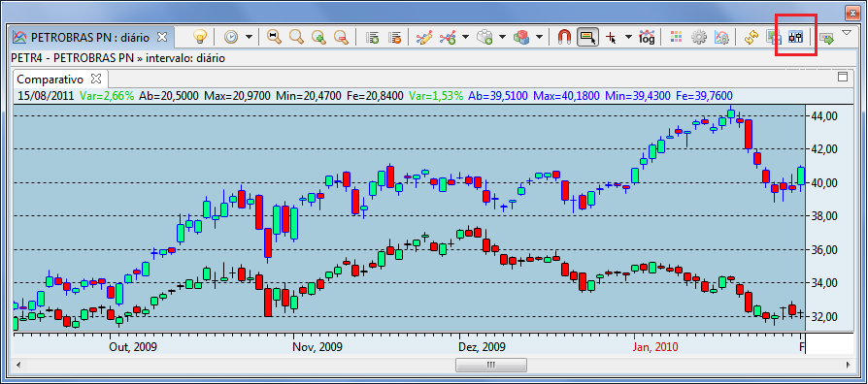This screenshot has height=384, width=868.
Task: Select the Comparativo tab
Action: click(x=50, y=79)
